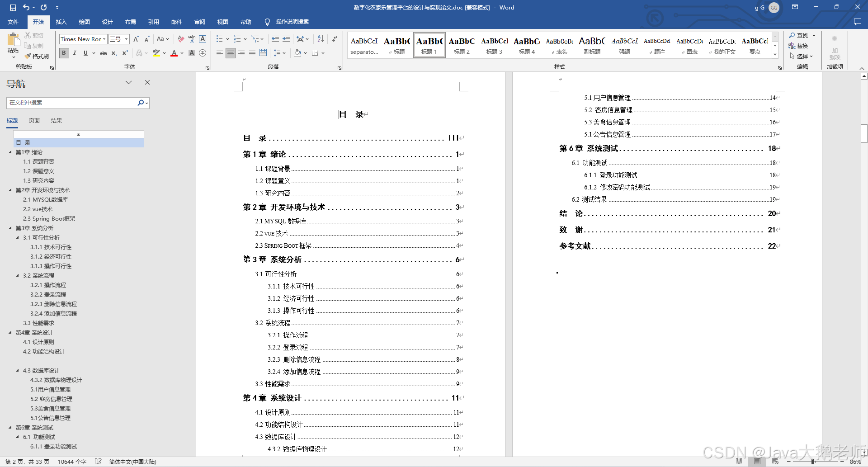
Task: Select the Format Painter (格式刷) tool
Action: click(37, 56)
